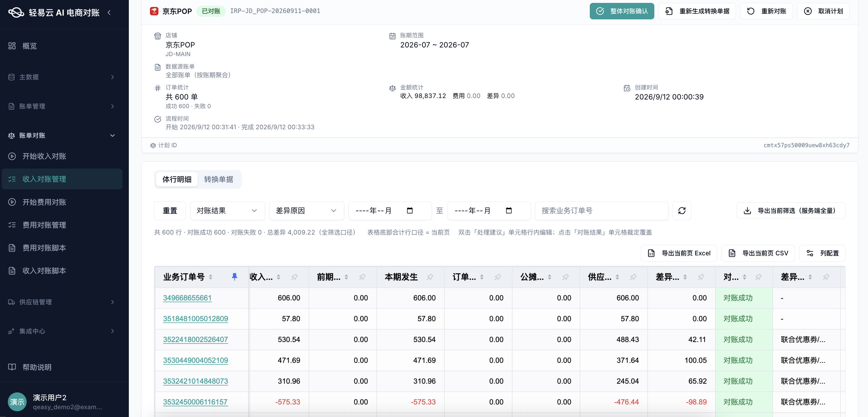Screen dimensions: 868x417
Task: Click 重新生成转换单据
Action: (697, 11)
